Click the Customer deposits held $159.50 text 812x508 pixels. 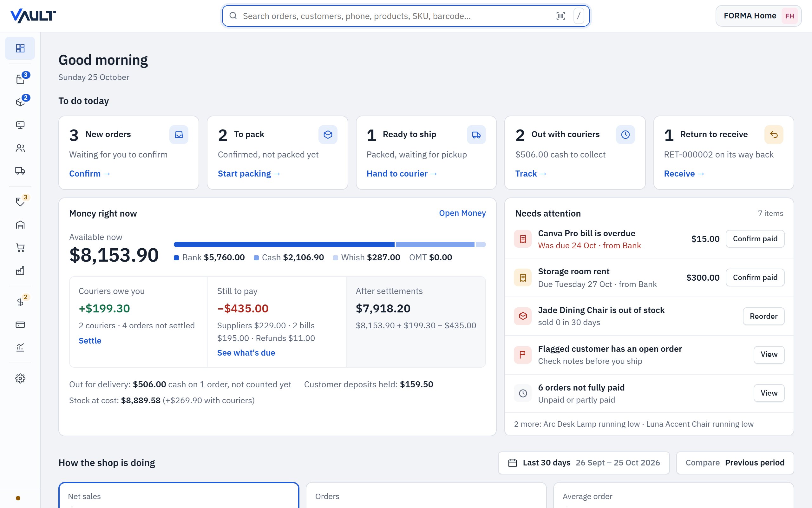click(369, 384)
